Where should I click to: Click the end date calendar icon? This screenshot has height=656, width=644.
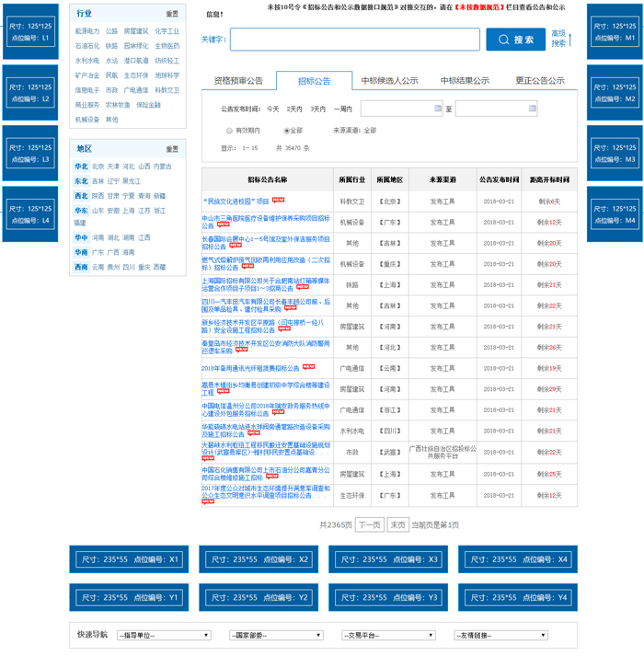(x=532, y=109)
